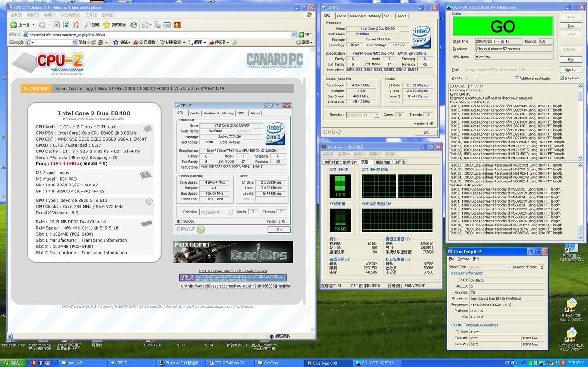Open the address bar dropdown arrow
This screenshot has width=588, height=367.
click(293, 34)
